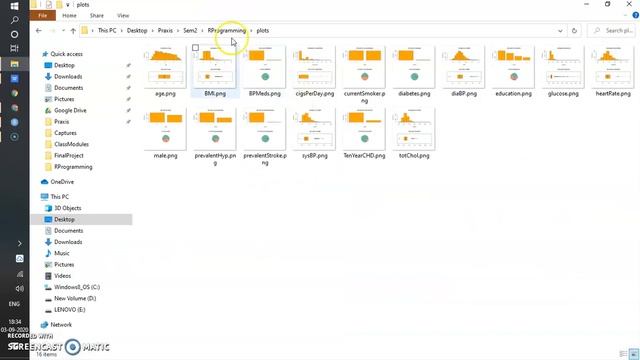Jump to This PC in breadcrumb
Image resolution: width=640 pixels, height=360 pixels.
coord(107,31)
